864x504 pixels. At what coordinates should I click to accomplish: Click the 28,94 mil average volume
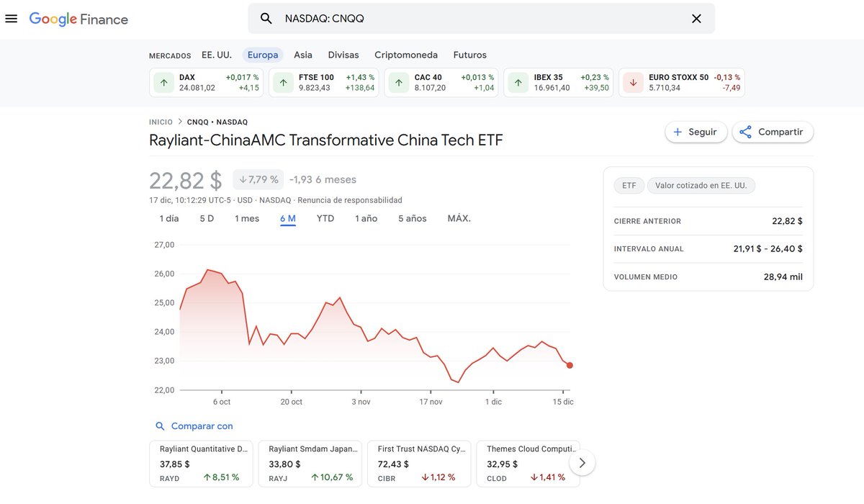(x=783, y=276)
